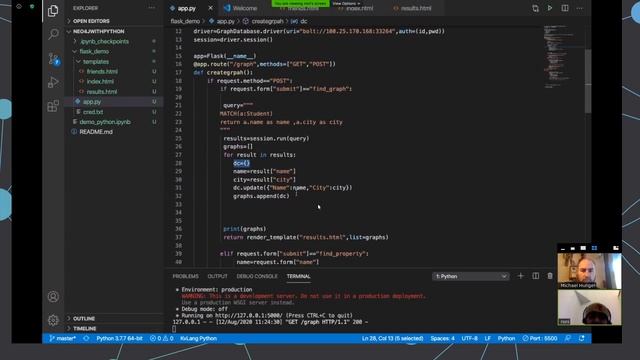The image size is (640, 360).
Task: Open the Run and Debug view
Action: click(53, 82)
